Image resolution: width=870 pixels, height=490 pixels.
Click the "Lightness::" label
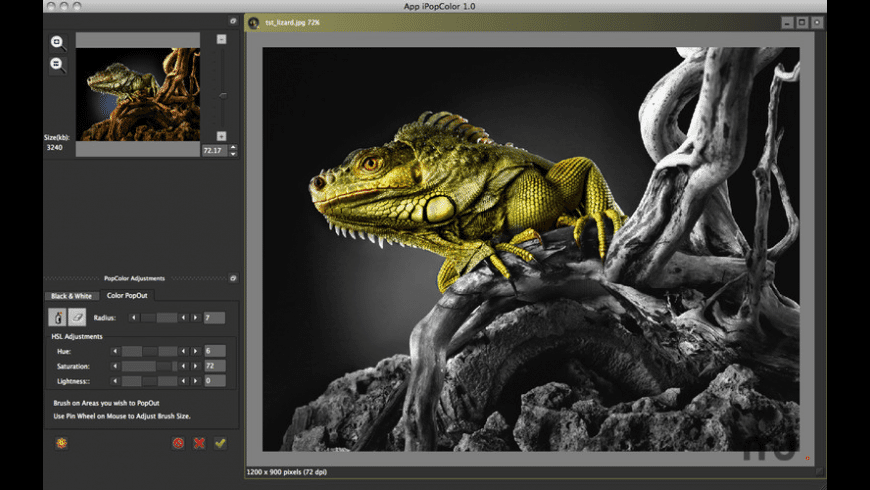pos(73,381)
